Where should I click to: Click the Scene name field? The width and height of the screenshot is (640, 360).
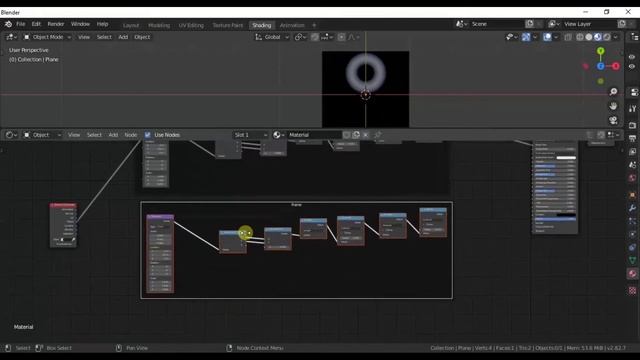coord(497,24)
